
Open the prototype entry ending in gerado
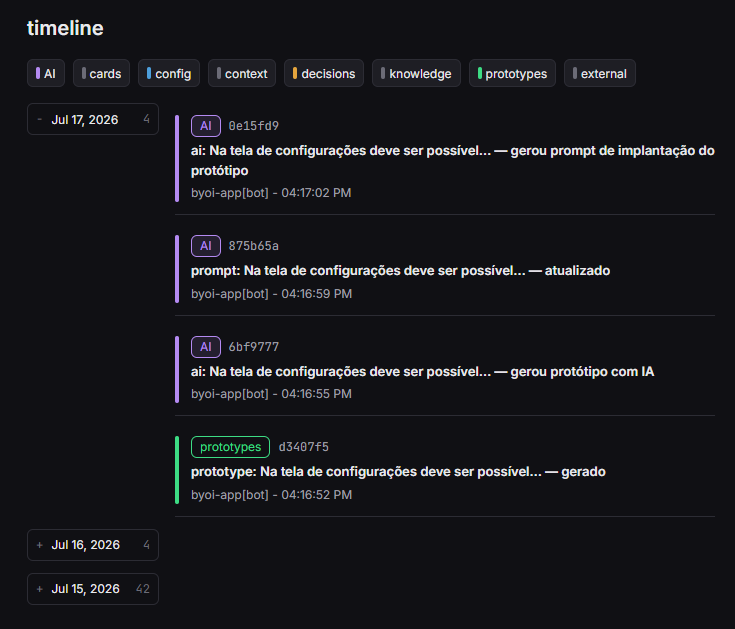(x=398, y=472)
